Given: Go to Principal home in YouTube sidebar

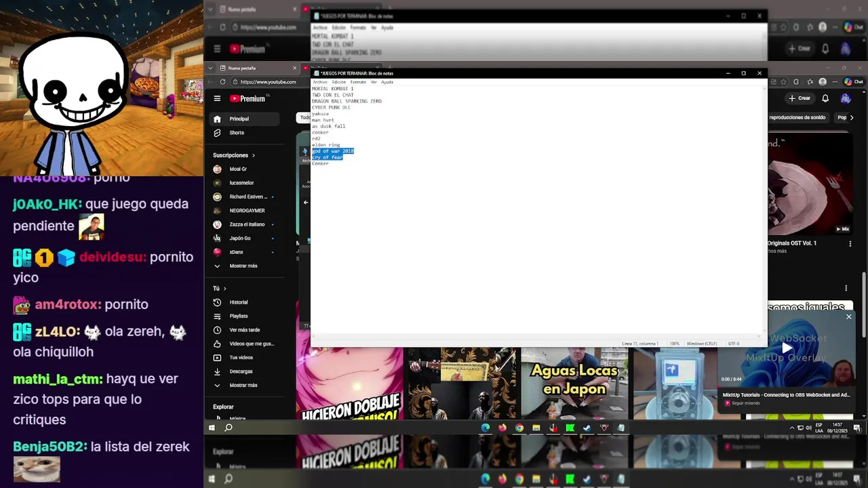Looking at the screenshot, I should click(x=243, y=119).
